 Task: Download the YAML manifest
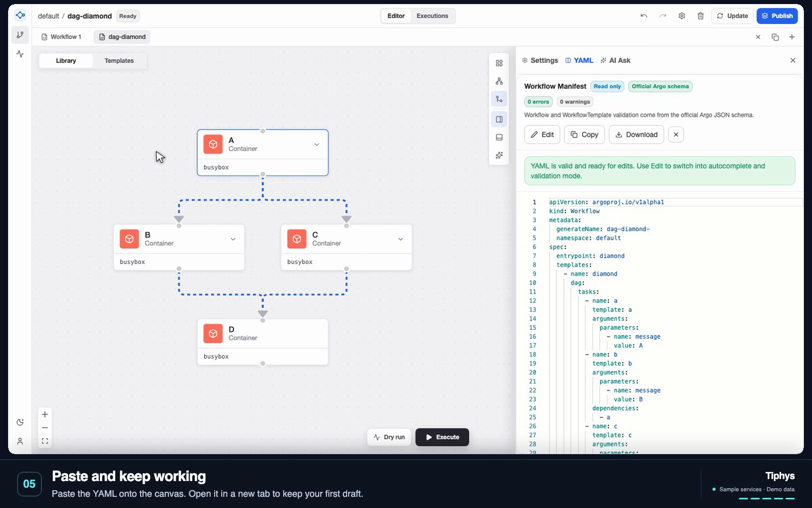click(x=636, y=135)
